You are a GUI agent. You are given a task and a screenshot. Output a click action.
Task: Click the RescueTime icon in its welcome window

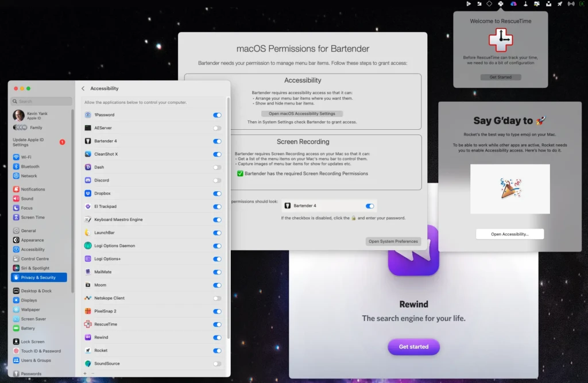[500, 40]
